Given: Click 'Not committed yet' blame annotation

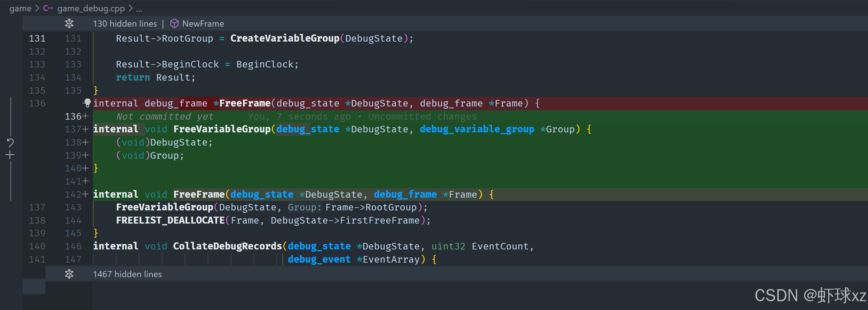Looking at the screenshot, I should click(x=165, y=116).
